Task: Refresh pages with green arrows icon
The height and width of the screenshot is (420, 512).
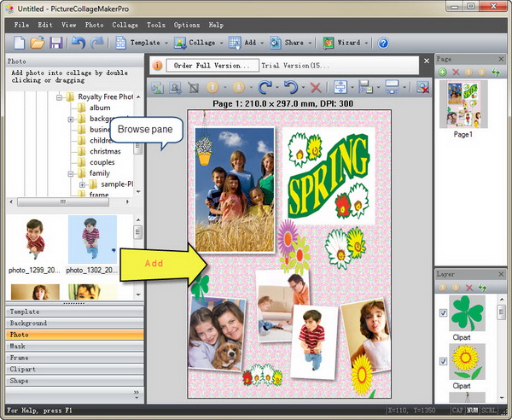Action: [x=496, y=73]
